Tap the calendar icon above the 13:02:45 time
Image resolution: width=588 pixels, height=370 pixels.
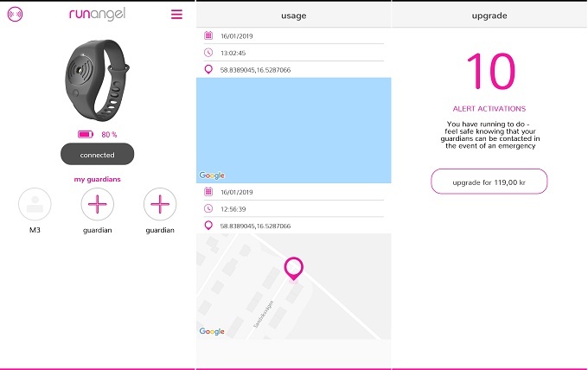[x=208, y=35]
